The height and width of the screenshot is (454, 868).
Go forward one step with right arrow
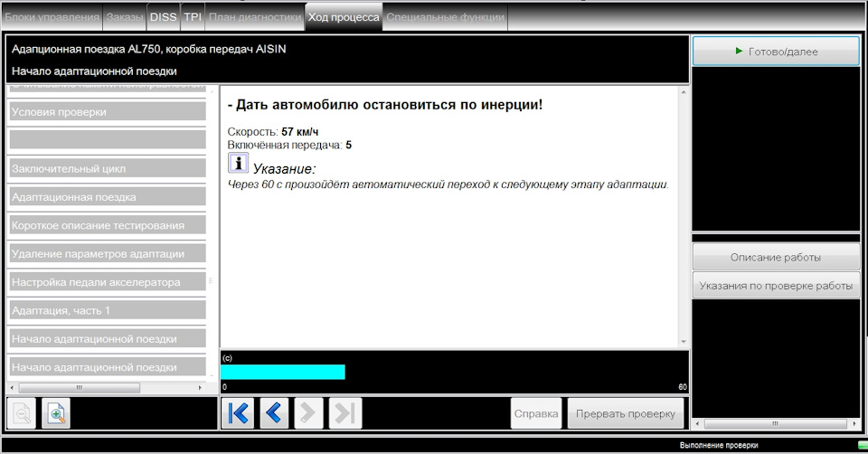[308, 413]
